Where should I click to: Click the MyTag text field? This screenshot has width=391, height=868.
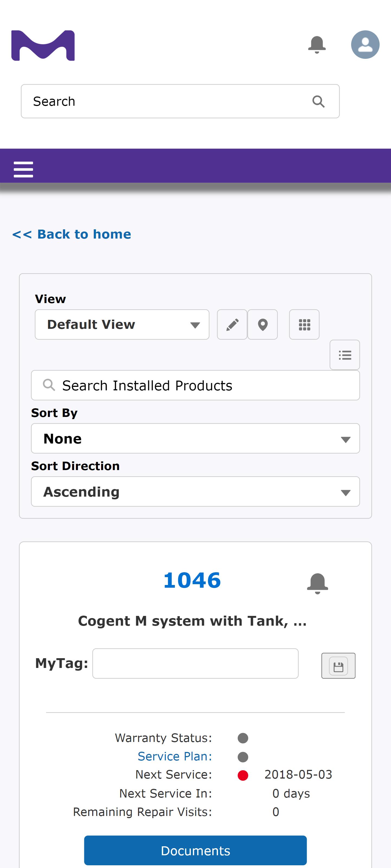195,663
